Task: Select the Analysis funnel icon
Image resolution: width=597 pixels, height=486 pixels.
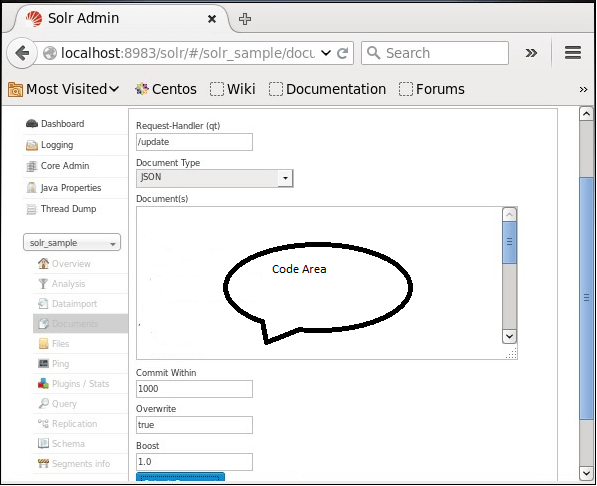Action: click(x=43, y=284)
